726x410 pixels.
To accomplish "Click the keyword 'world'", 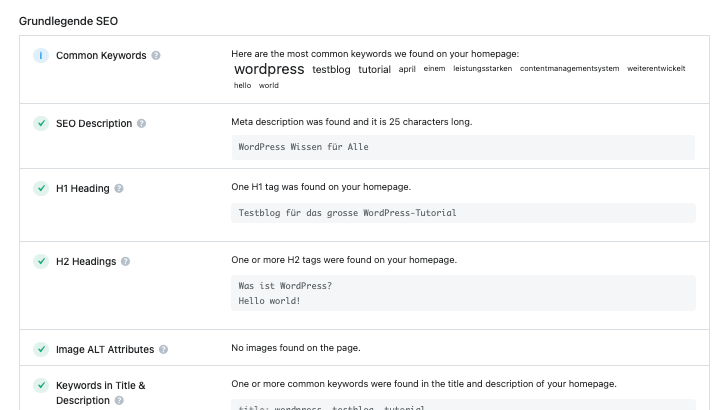I will [269, 85].
